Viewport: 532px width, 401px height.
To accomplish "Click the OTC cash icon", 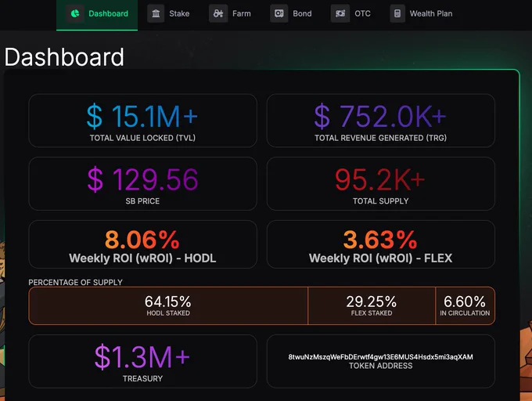I will (x=340, y=13).
